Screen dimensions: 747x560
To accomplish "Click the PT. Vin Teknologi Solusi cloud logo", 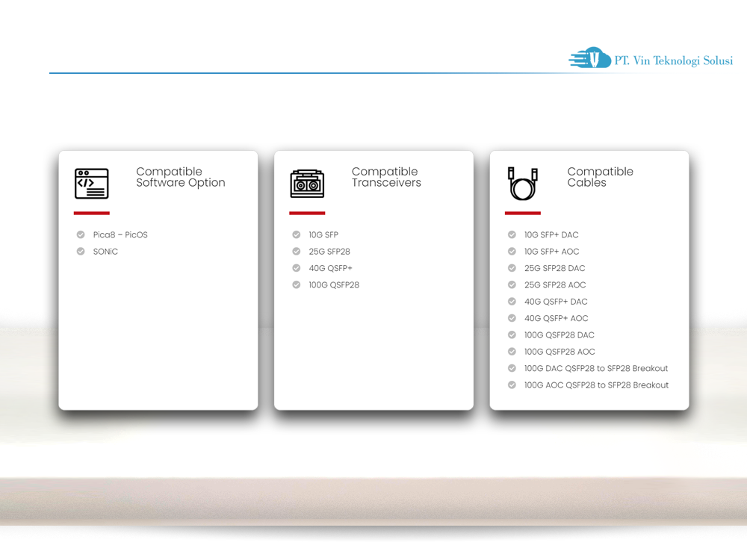I will (590, 57).
